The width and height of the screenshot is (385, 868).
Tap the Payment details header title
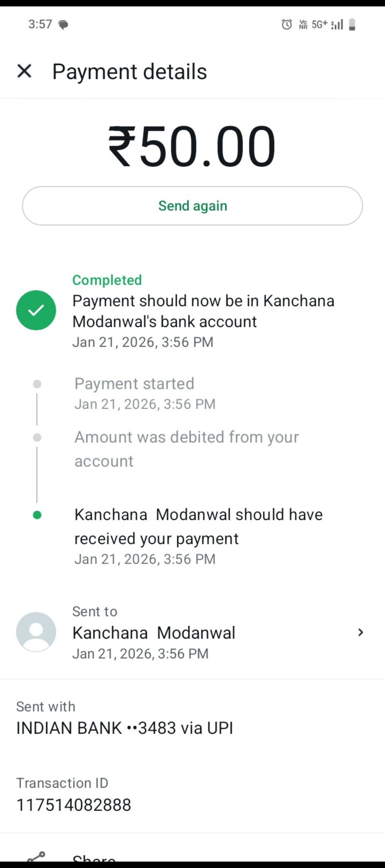click(x=129, y=71)
